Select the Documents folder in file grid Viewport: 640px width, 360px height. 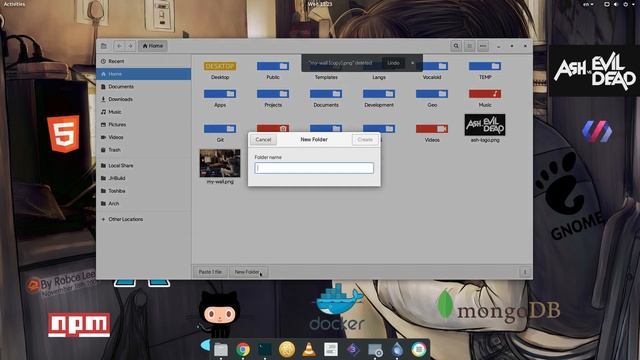[x=326, y=94]
